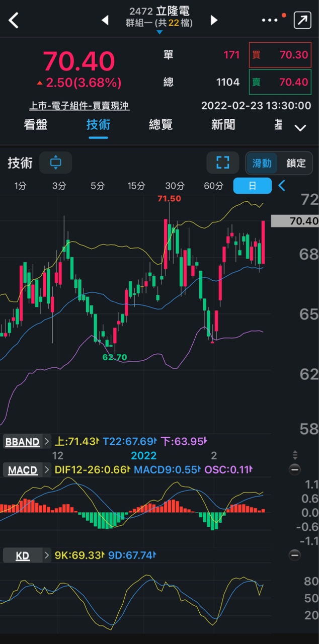Collapse the MACD indicator panel
The width and height of the screenshot is (319, 644).
click(x=295, y=469)
